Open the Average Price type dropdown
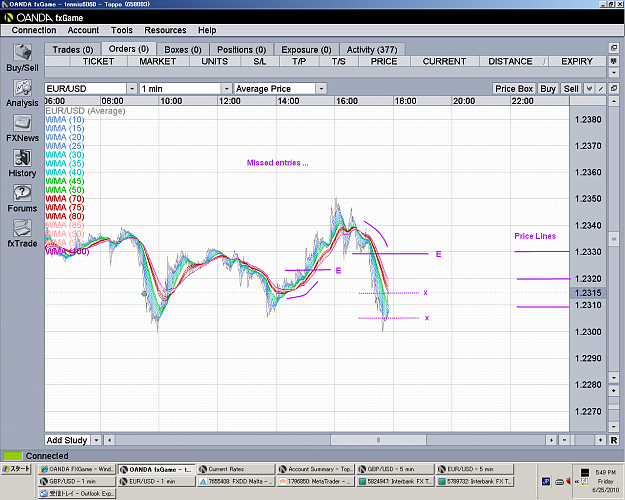Screen dimensions: 625x500 coord(321,89)
